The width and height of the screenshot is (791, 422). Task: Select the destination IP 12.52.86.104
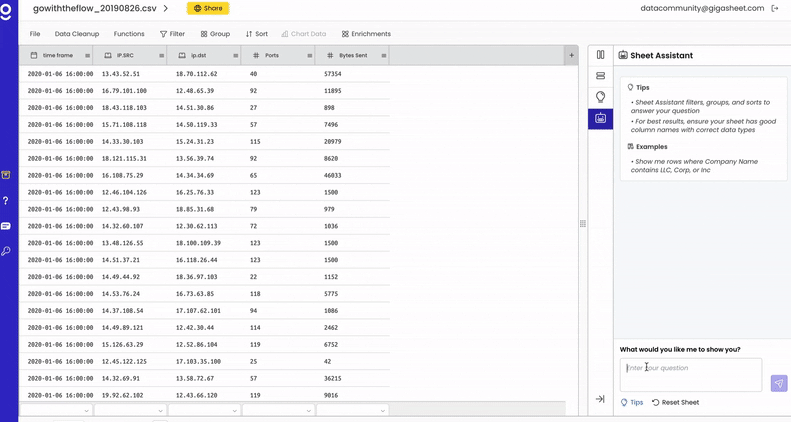(x=196, y=344)
